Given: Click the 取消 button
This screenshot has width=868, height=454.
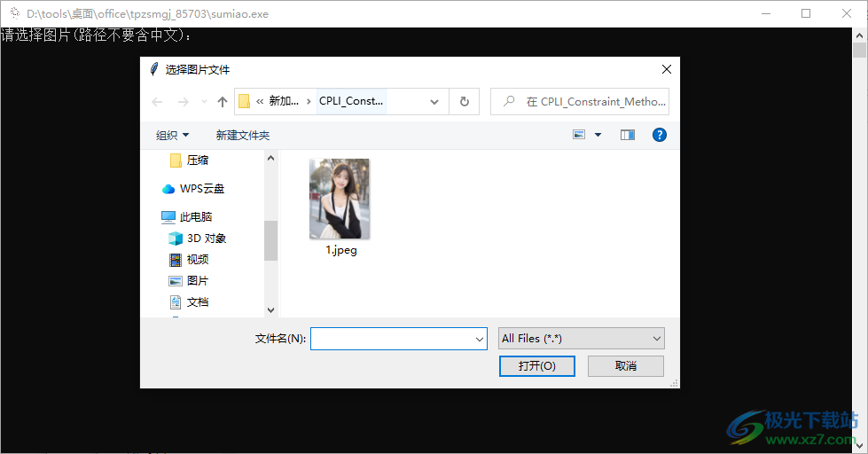Looking at the screenshot, I should click(x=626, y=366).
